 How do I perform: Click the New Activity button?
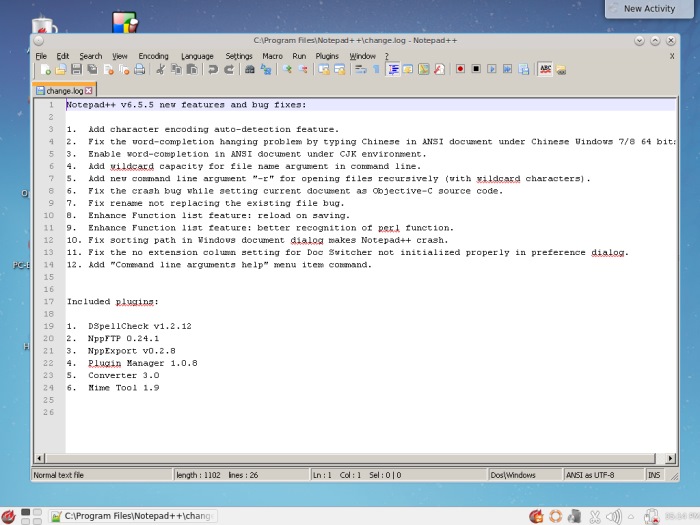(x=649, y=9)
